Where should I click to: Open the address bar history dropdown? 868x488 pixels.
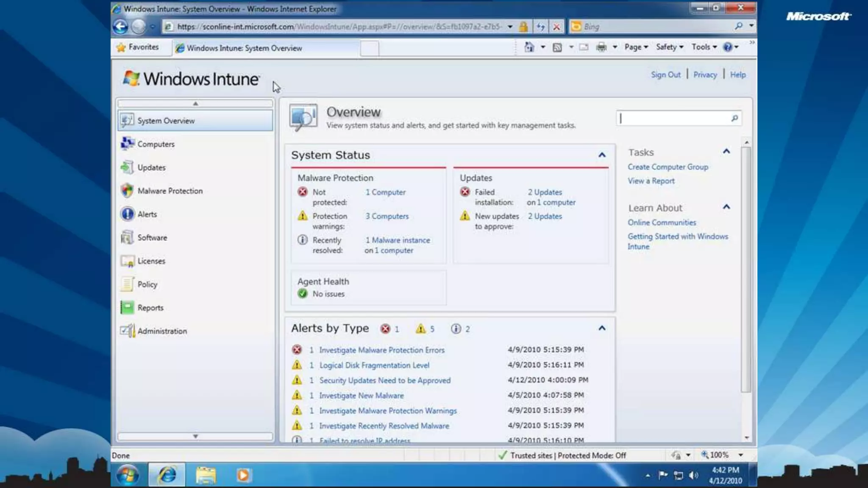[510, 27]
